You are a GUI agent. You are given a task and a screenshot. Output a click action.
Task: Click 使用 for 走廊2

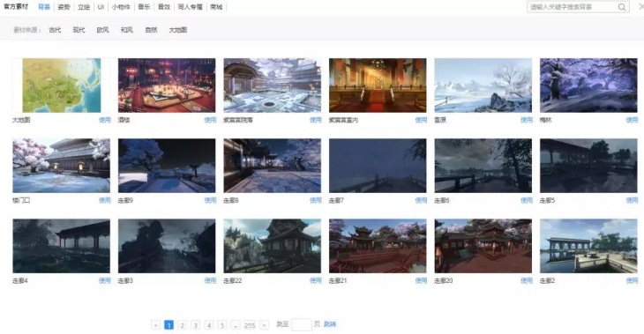[x=632, y=280]
